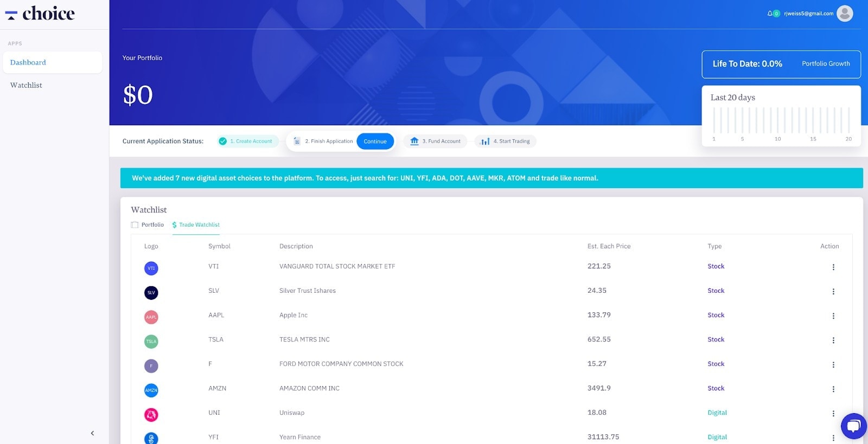Click the Choice logo

tap(40, 14)
